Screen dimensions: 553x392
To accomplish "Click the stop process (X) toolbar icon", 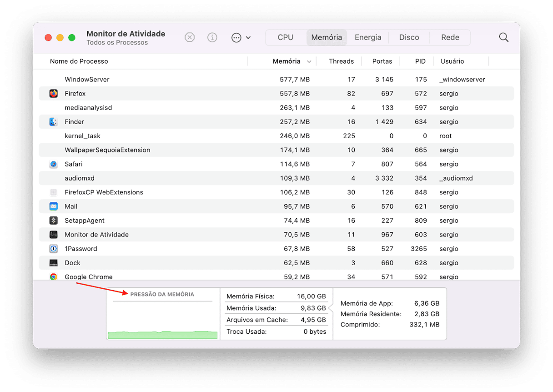I will (x=190, y=38).
